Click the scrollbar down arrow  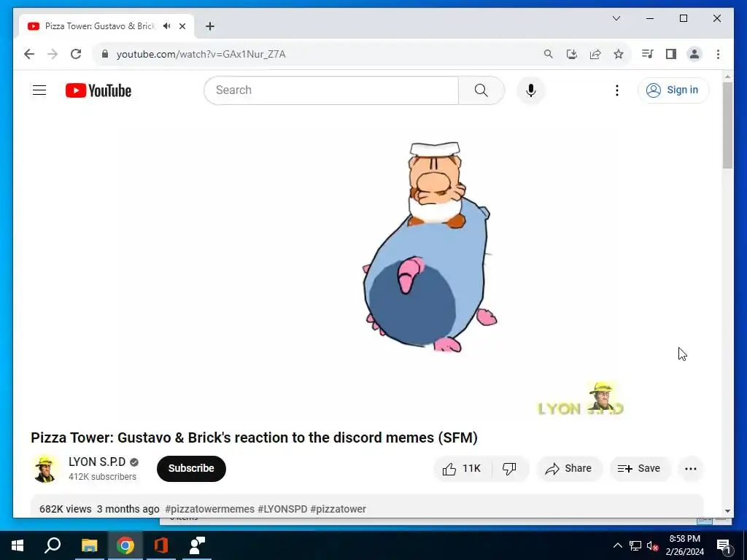[727, 511]
